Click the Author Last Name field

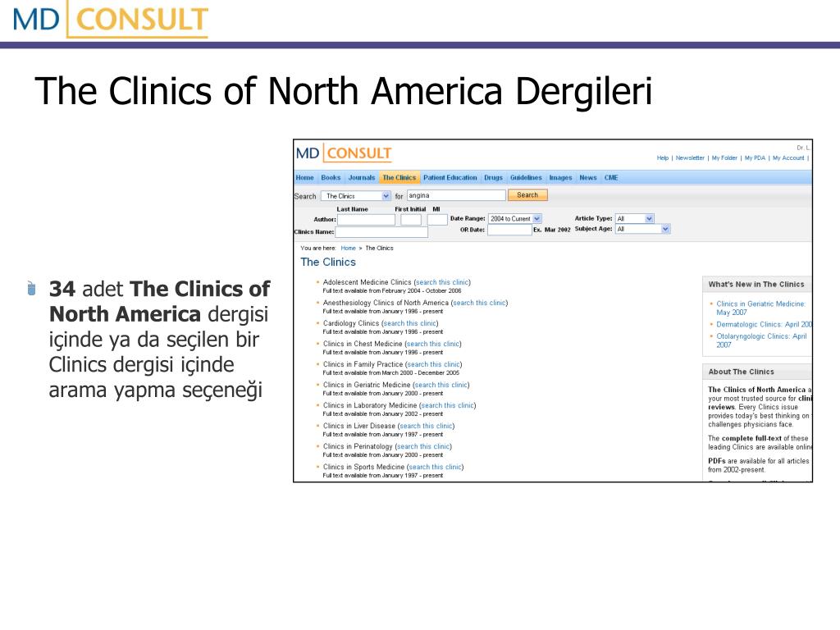[366, 220]
